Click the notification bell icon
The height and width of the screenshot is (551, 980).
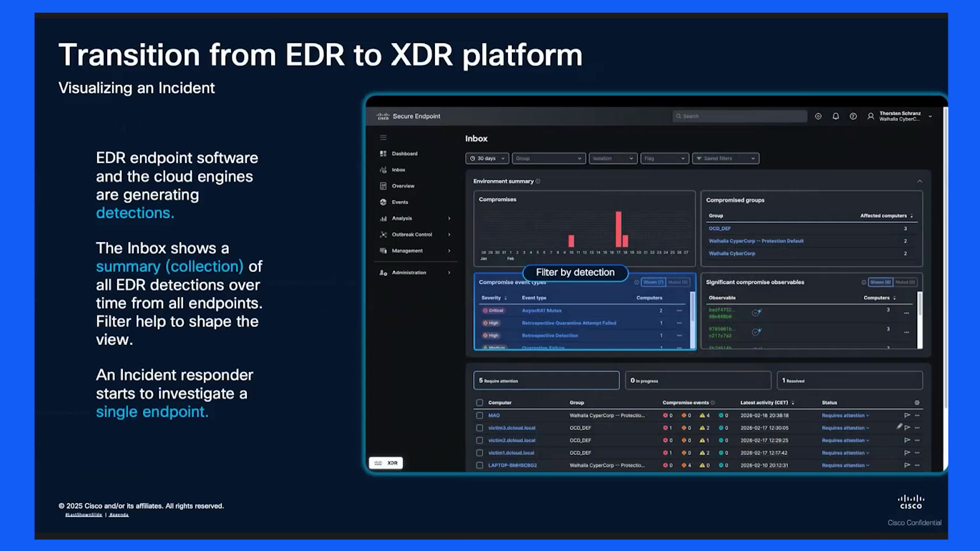[836, 116]
